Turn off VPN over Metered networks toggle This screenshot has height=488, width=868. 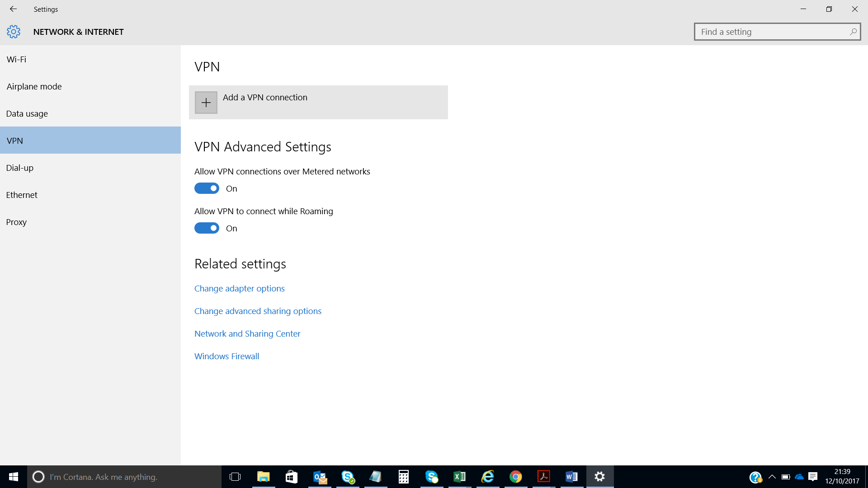pyautogui.click(x=207, y=188)
